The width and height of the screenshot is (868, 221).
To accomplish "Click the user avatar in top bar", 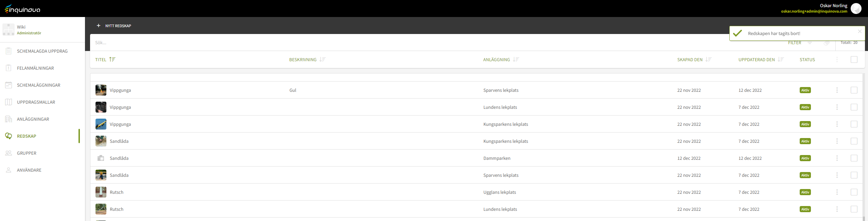I will pyautogui.click(x=856, y=8).
